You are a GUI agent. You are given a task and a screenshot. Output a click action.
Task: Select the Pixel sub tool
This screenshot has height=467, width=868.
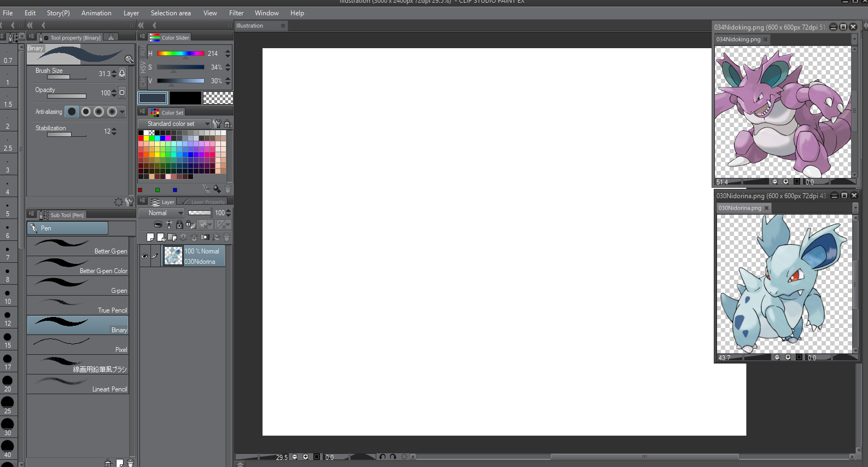click(x=78, y=345)
